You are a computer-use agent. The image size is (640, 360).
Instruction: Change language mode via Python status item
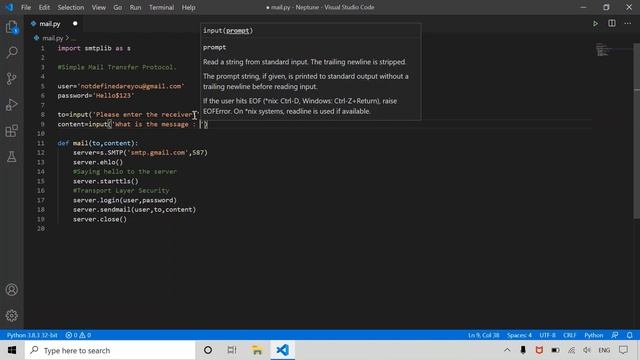click(593, 335)
